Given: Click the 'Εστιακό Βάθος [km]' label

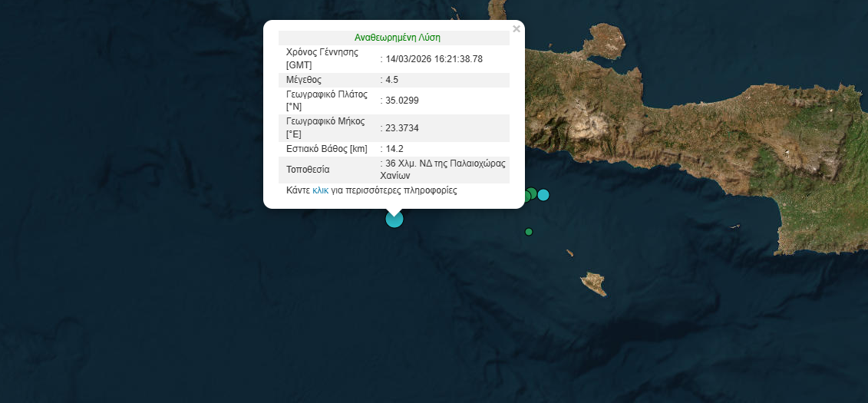Looking at the screenshot, I should [x=326, y=149].
